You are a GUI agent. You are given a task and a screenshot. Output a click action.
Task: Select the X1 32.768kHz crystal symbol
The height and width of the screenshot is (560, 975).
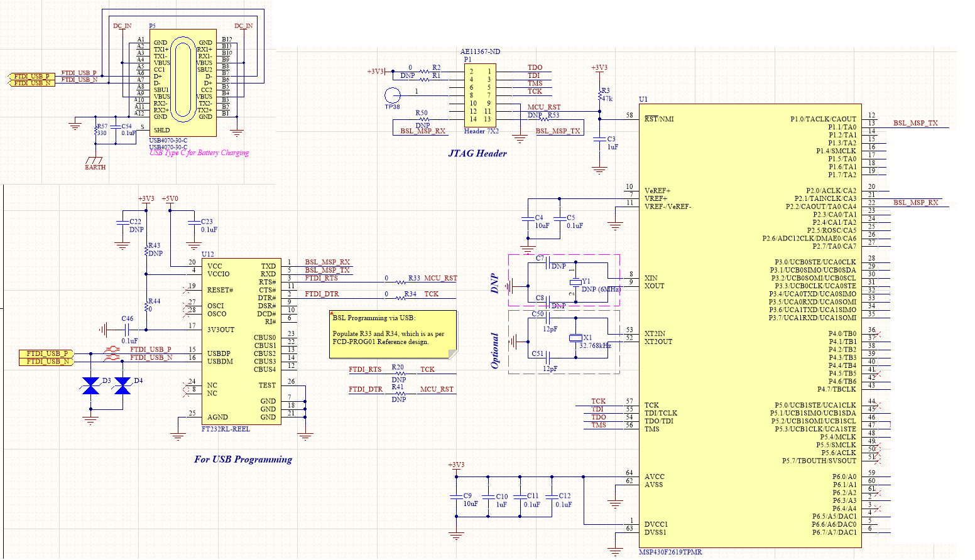tap(575, 338)
